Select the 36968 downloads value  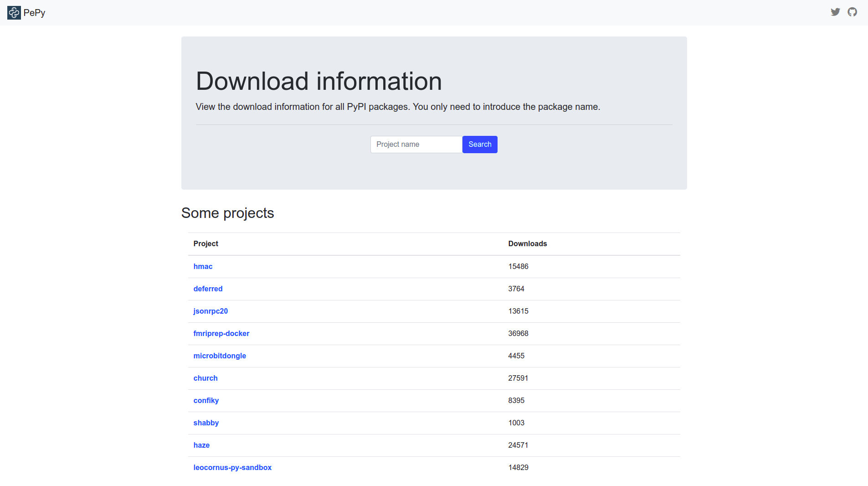coord(519,334)
